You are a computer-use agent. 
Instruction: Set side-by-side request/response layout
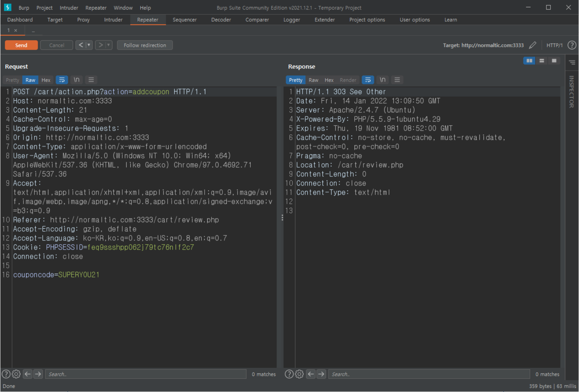coord(529,61)
